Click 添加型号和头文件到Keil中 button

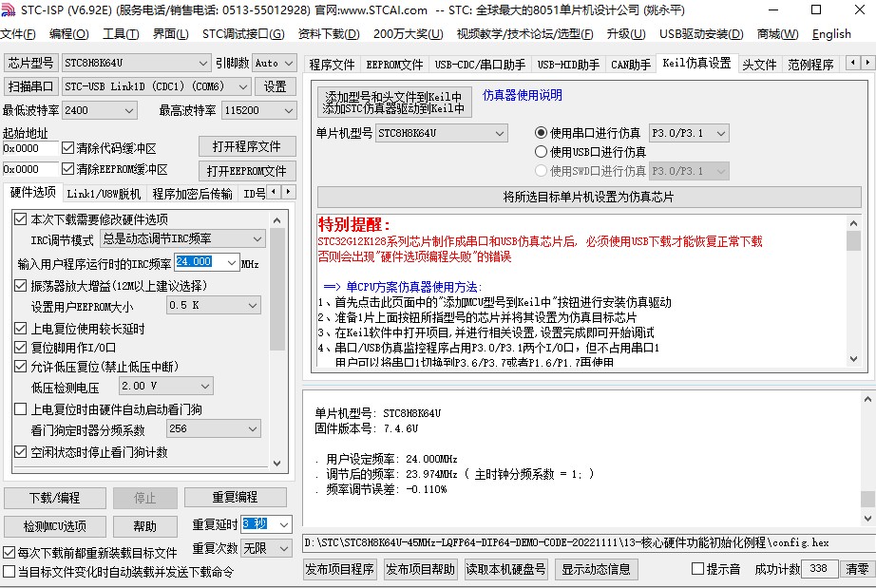click(x=394, y=102)
